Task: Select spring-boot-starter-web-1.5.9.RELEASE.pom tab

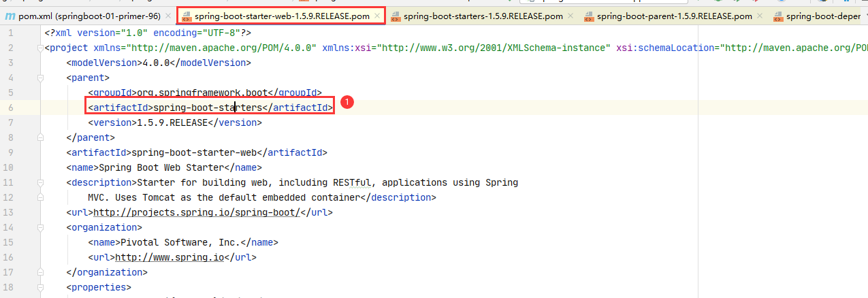Action: tap(281, 16)
